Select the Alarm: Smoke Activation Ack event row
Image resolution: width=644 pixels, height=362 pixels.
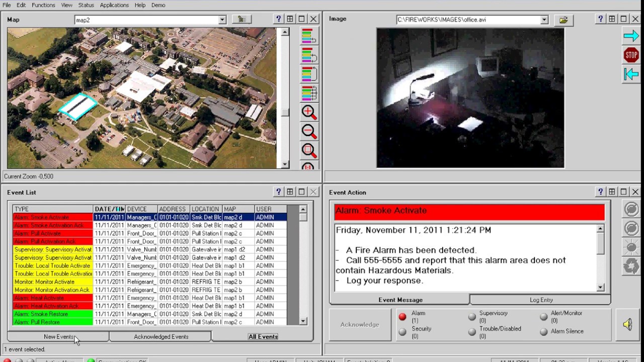(x=150, y=225)
